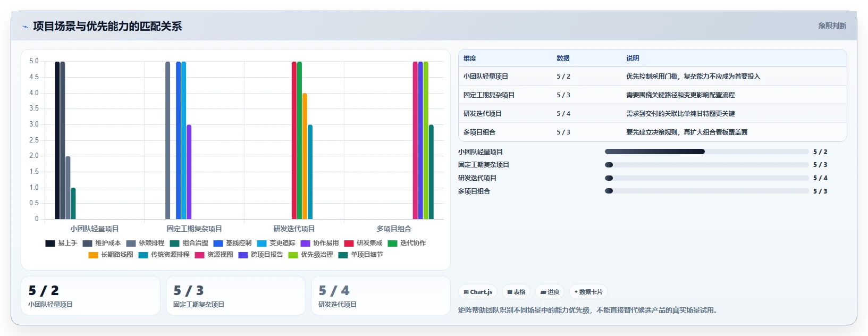Click the footnote starting with 矩阵帮助团队识别
Image resolution: width=868 pixels, height=336 pixels.
click(x=587, y=310)
